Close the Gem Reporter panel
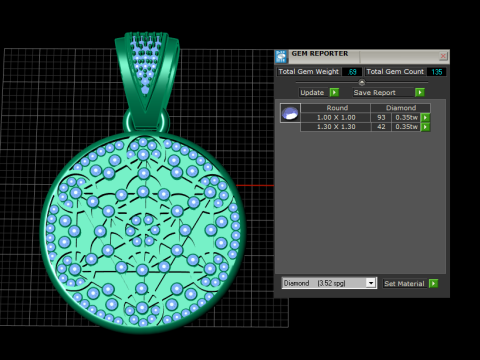Viewport: 480px width, 360px height. (x=443, y=56)
